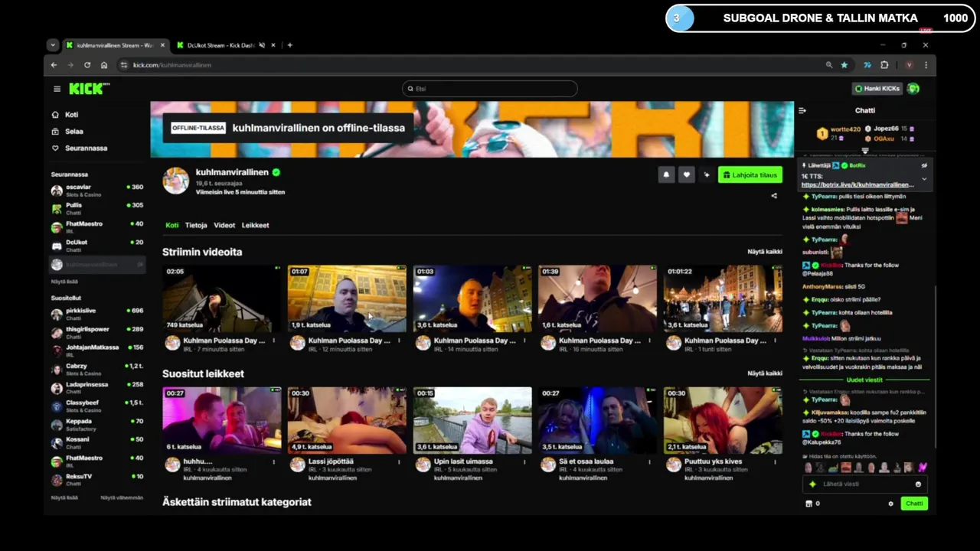Select the Leikkeet channel tab
This screenshot has height=551, width=980.
click(x=256, y=225)
